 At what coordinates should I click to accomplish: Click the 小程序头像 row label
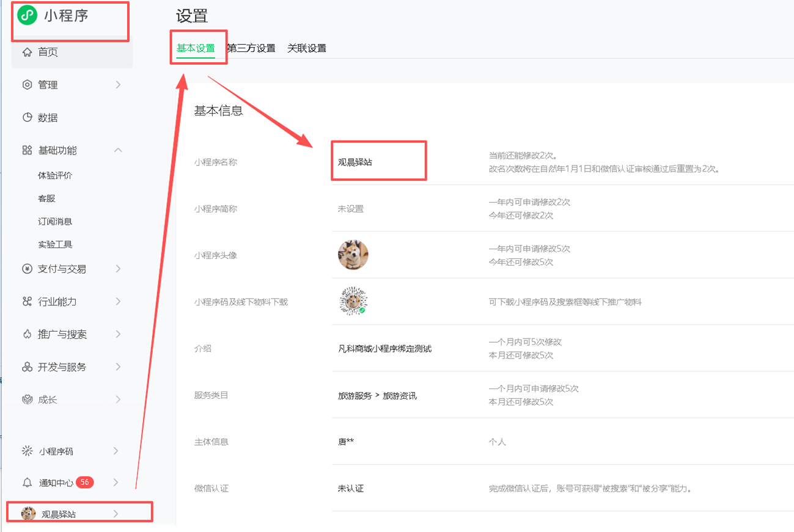click(x=216, y=255)
